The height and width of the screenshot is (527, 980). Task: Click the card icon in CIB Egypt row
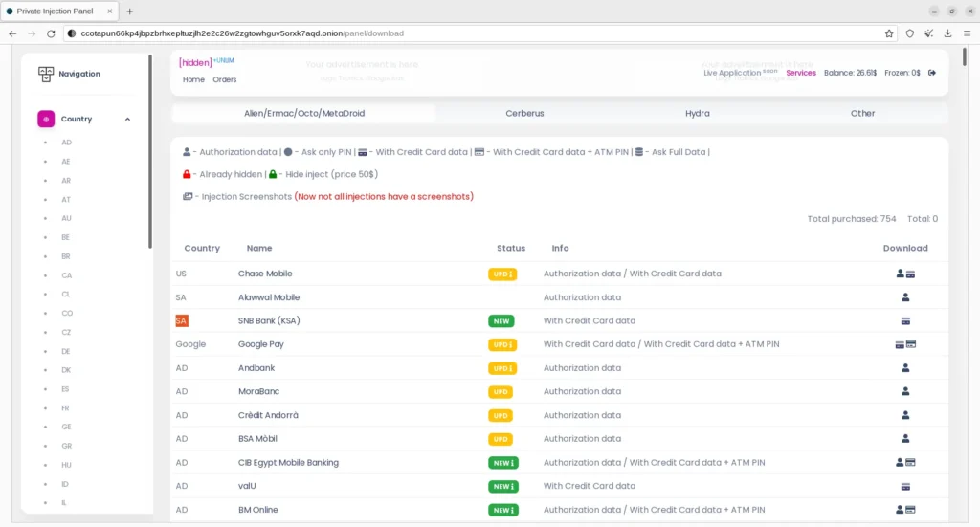coord(911,463)
